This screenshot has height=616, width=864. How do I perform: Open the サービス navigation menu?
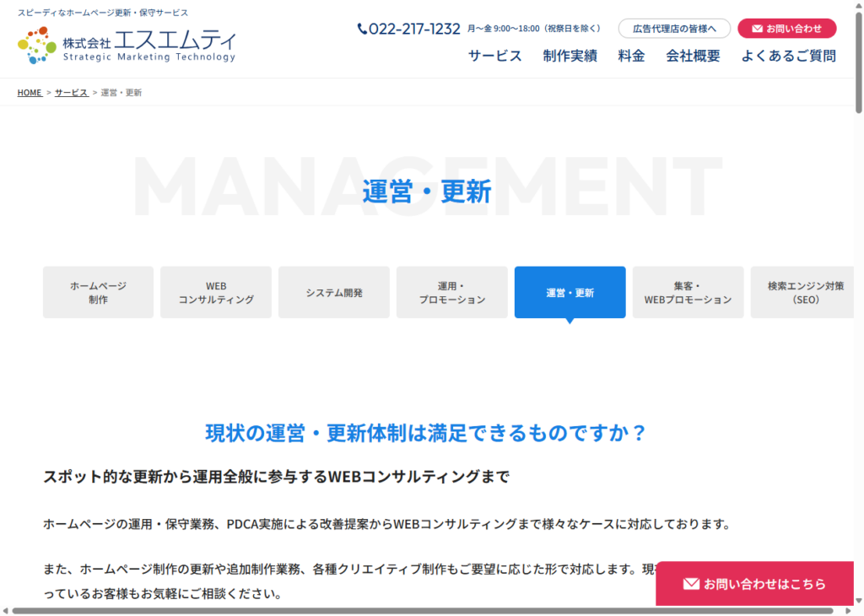[495, 56]
